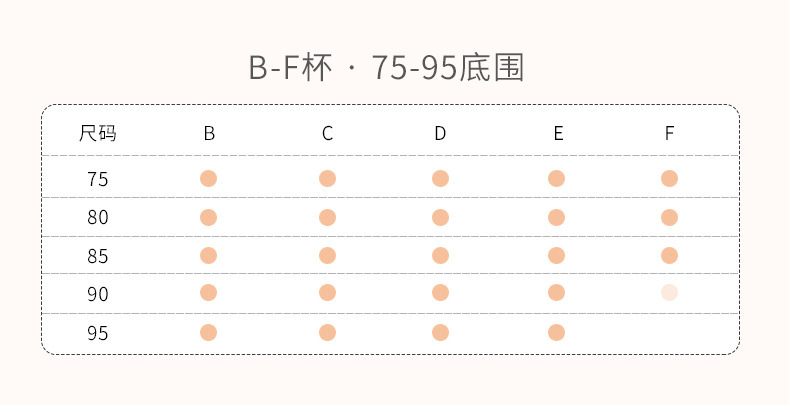
Task: Click the B-F杯 75-95底围 title
Action: pos(386,68)
